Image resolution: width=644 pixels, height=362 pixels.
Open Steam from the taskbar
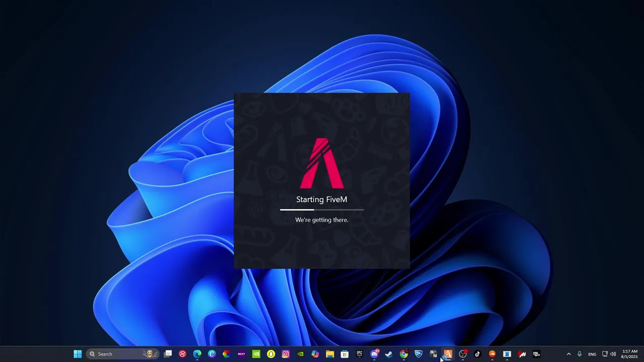[389, 354]
